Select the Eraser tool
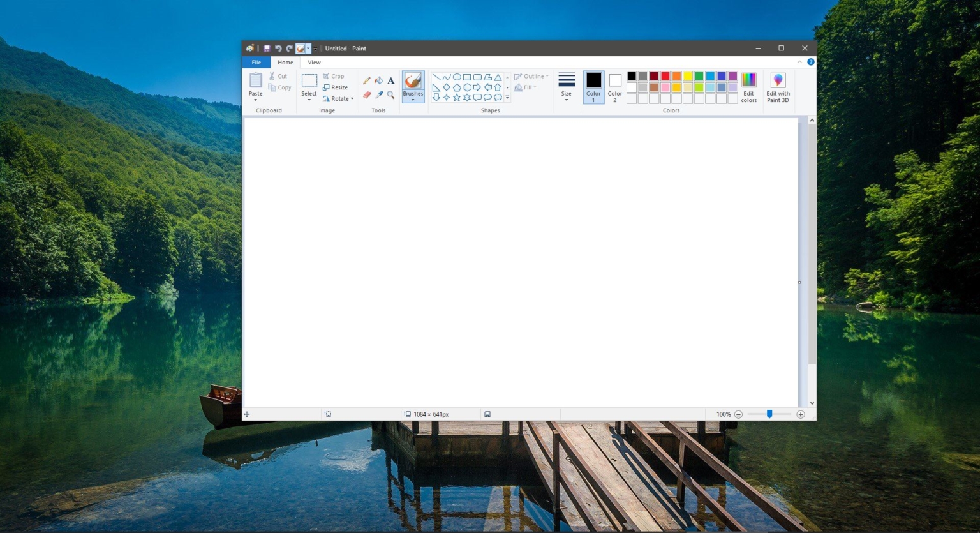 tap(367, 94)
